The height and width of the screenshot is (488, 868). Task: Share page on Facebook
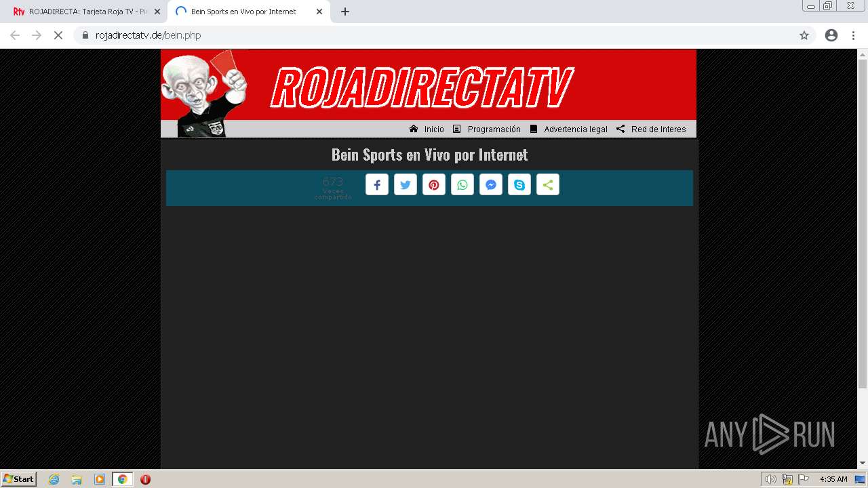point(377,185)
